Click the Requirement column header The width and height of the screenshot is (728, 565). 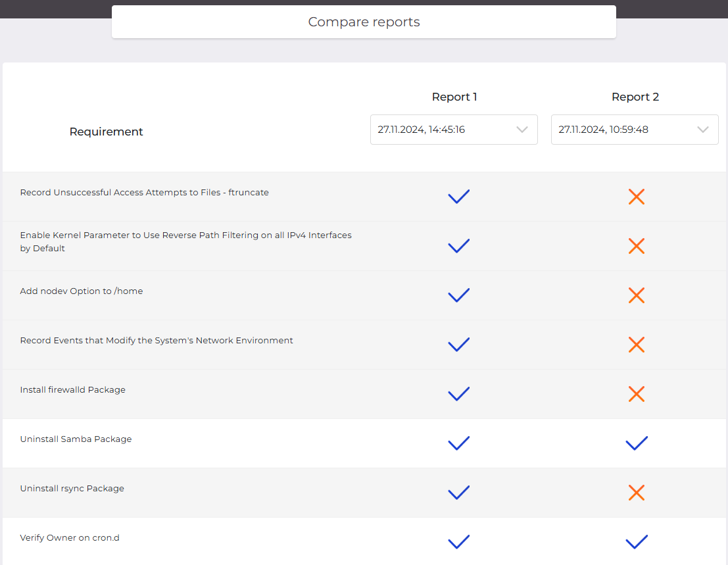(106, 132)
